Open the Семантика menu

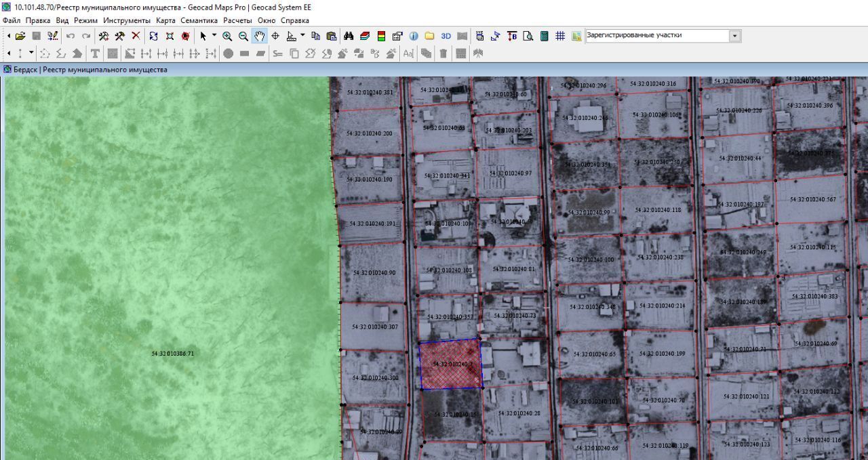click(x=199, y=20)
